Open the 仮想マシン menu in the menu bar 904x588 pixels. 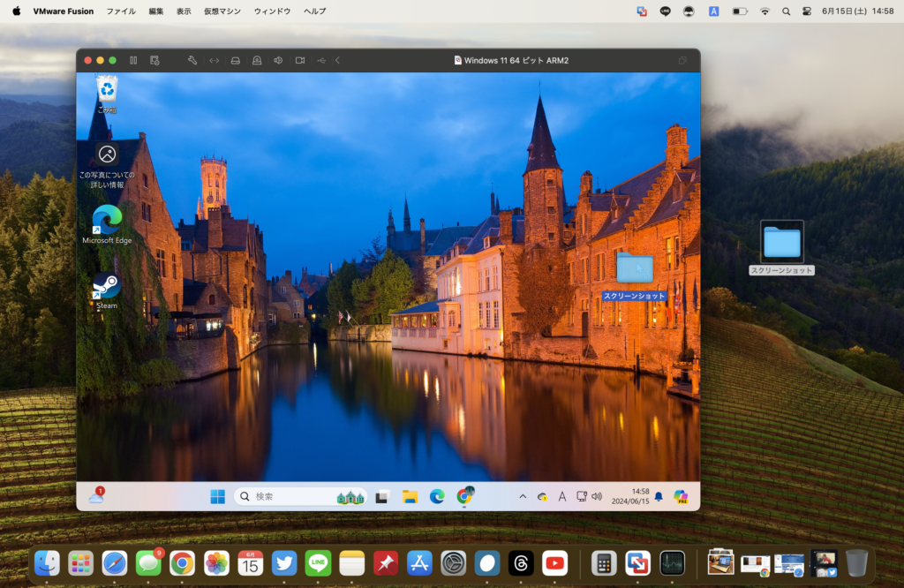tap(222, 11)
